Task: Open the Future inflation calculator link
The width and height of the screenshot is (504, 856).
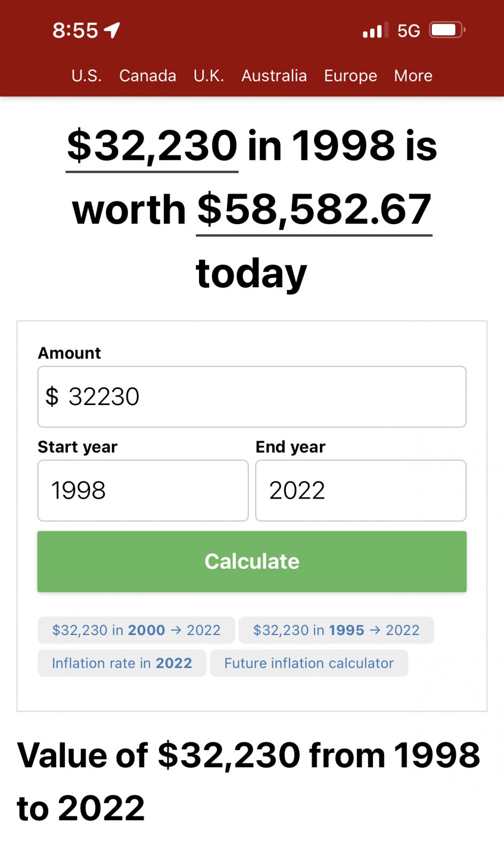Action: pos(309,663)
